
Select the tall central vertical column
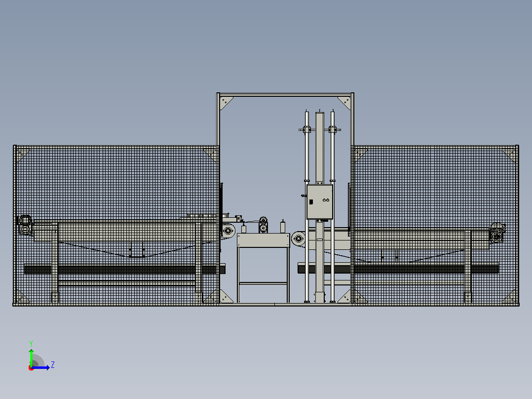pyautogui.click(x=320, y=150)
